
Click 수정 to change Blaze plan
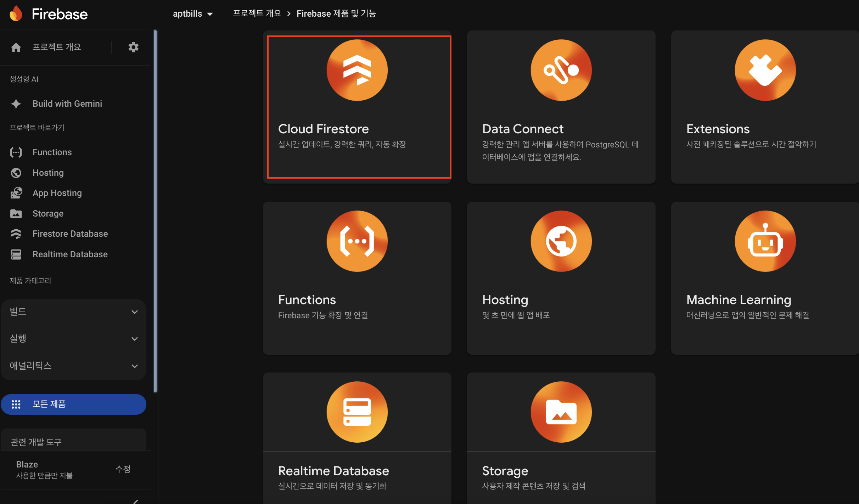coord(123,469)
